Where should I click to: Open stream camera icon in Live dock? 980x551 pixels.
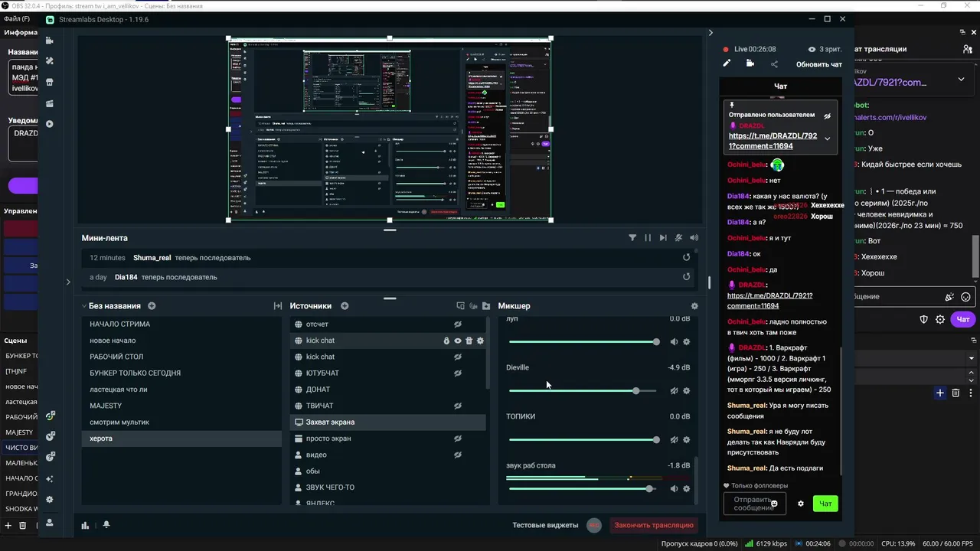click(750, 64)
